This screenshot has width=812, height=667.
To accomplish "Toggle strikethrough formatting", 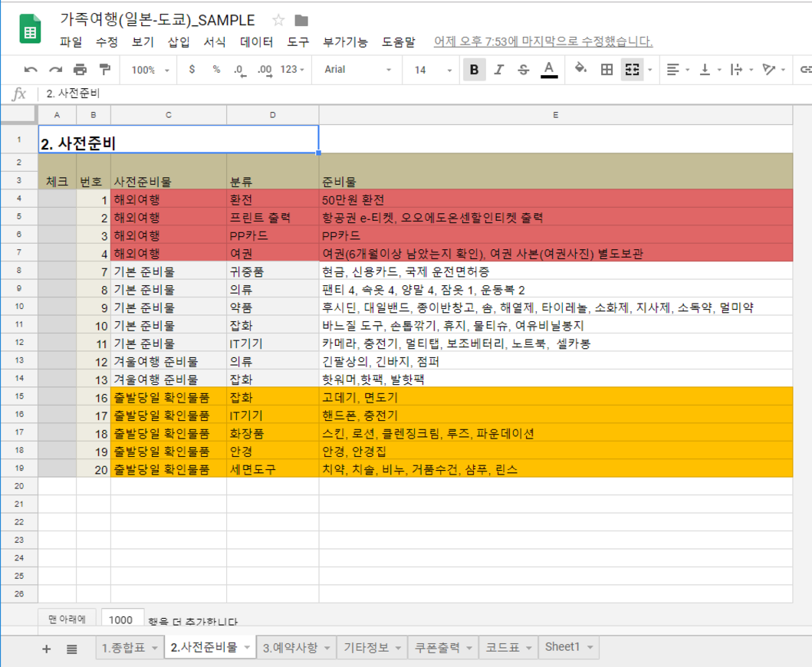I will (523, 70).
